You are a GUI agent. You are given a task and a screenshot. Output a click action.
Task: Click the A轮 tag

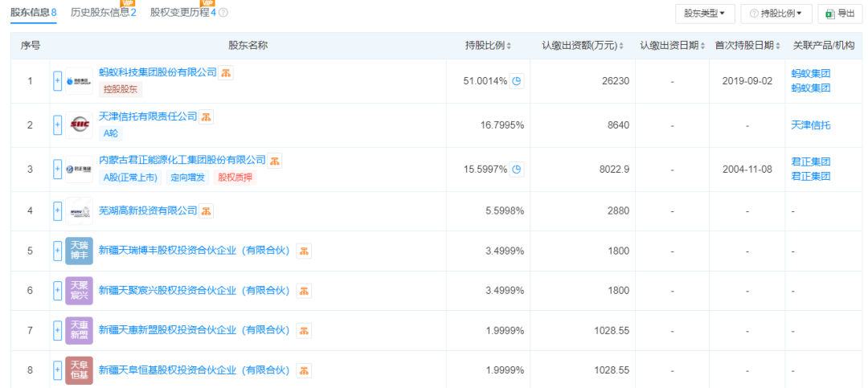coord(111,133)
